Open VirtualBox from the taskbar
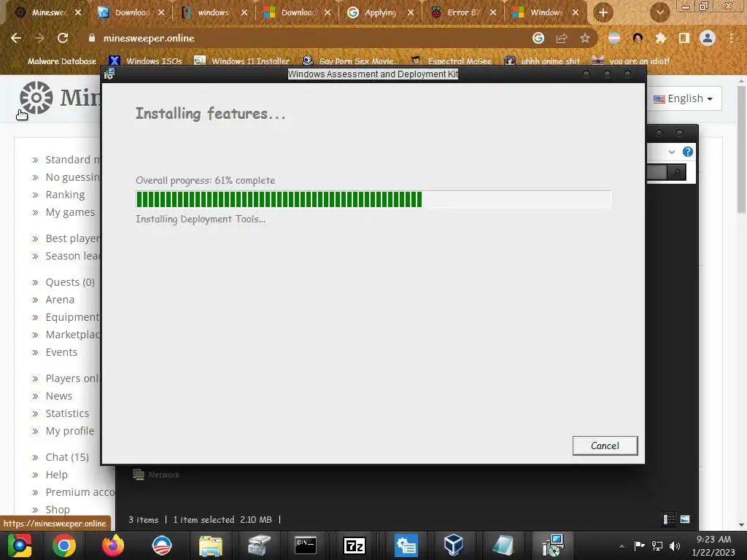747x560 pixels. (x=453, y=545)
